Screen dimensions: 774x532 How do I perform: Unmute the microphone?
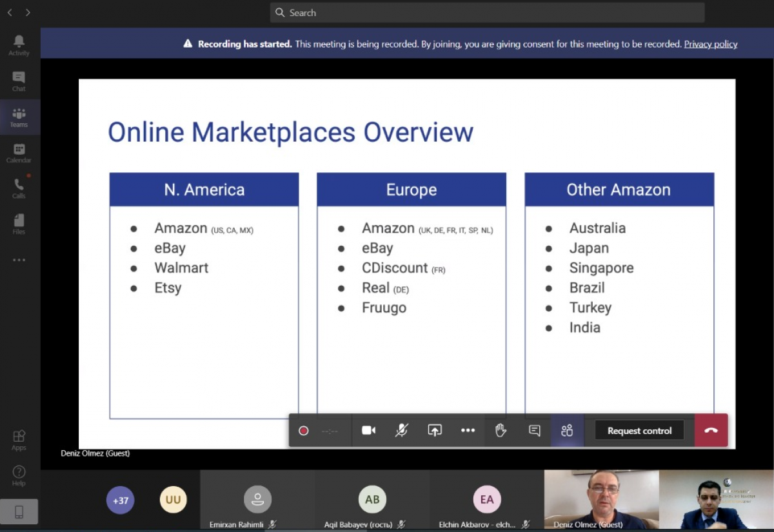pyautogui.click(x=402, y=431)
